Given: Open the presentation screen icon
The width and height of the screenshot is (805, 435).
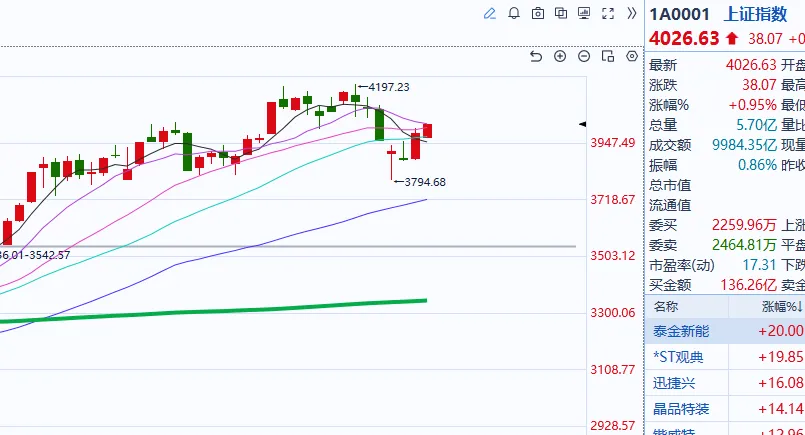Looking at the screenshot, I should point(584,13).
